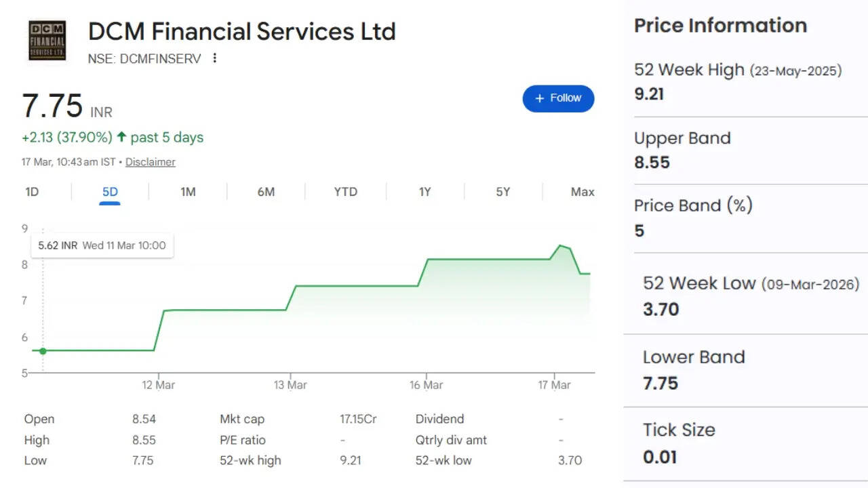Select the 5D chart range tab
Image resolution: width=868 pixels, height=488 pixels.
coord(110,192)
